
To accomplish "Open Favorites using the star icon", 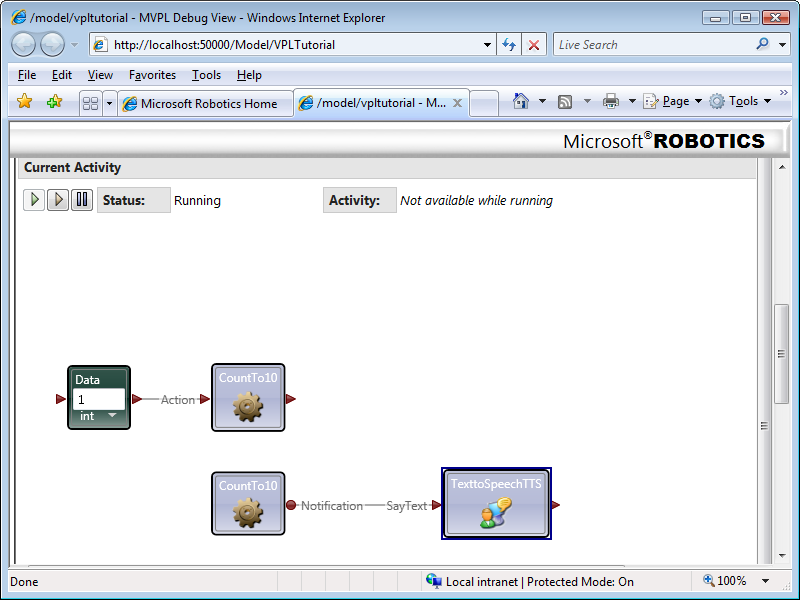I will tap(22, 102).
